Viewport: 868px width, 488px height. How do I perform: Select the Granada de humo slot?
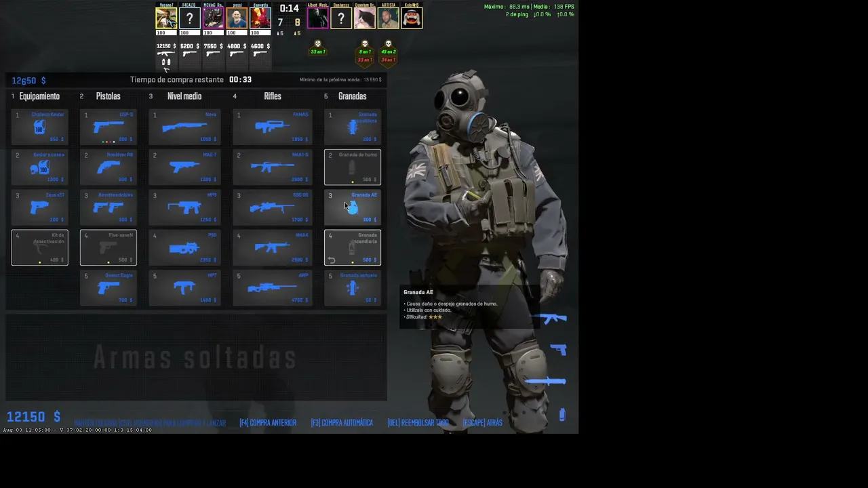click(x=353, y=167)
